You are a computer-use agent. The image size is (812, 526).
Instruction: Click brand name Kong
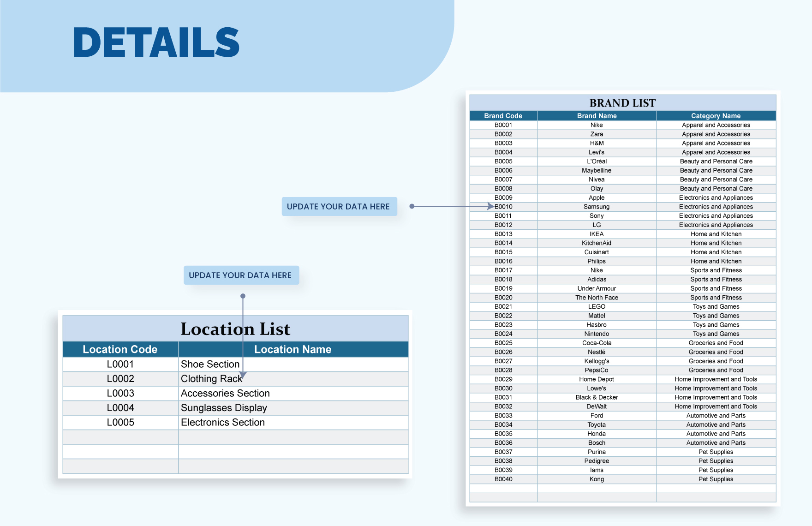coord(597,479)
